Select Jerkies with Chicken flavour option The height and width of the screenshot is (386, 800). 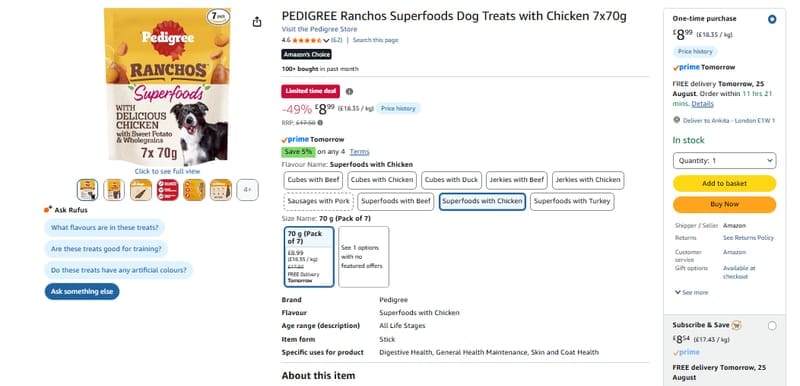pyautogui.click(x=588, y=180)
